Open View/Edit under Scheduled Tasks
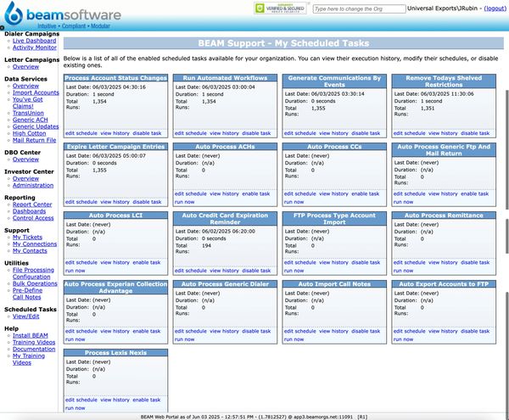This screenshot has width=509, height=420. [27, 316]
